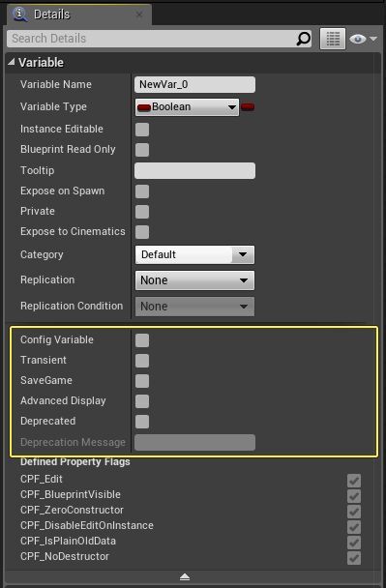
Task: Open the property matrix grid view button
Action: click(333, 39)
